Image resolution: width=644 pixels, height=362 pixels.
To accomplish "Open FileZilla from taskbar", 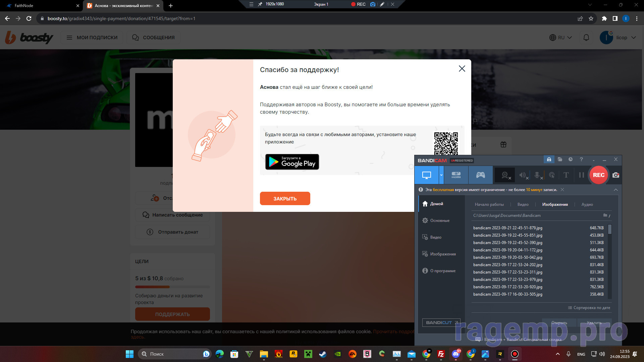I will tap(441, 354).
